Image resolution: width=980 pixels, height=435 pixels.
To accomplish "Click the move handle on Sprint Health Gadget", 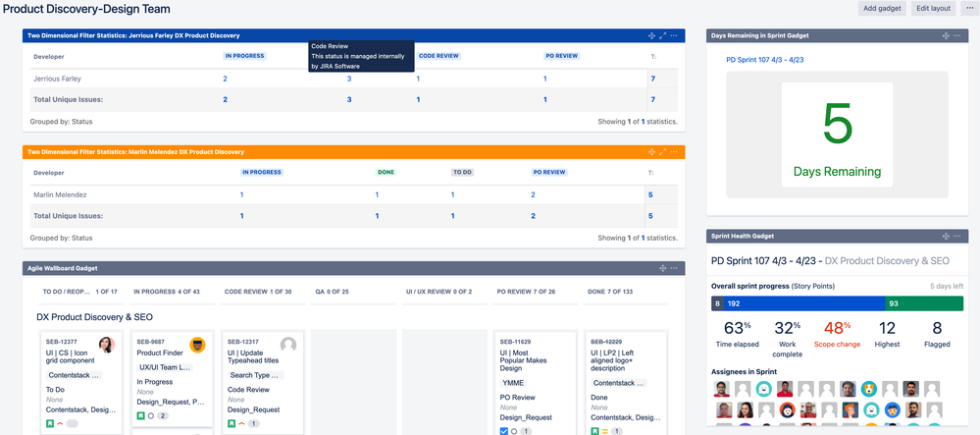I will pyautogui.click(x=947, y=236).
